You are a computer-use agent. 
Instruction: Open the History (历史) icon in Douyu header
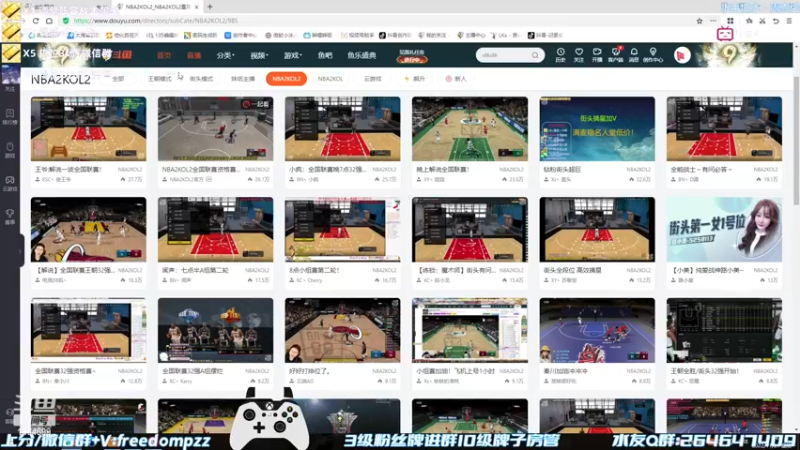560,55
